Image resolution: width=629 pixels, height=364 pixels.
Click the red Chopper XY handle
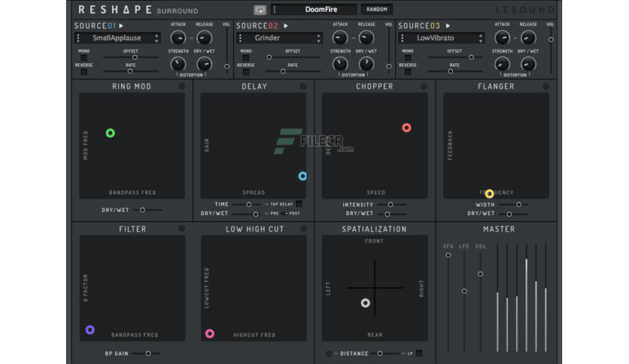click(x=406, y=128)
